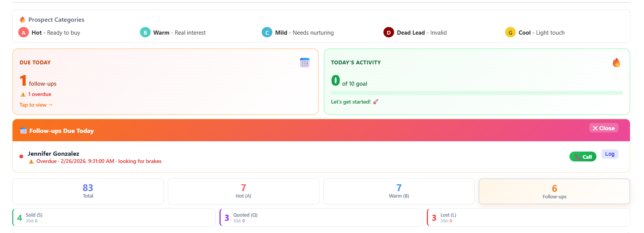Open the Due Today follow-ups card
This screenshot has height=233, width=644.
(x=165, y=81)
